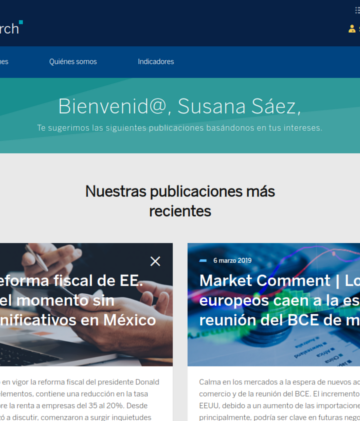This screenshot has height=421, width=360.
Task: Click the 'Nuestras publicaciones más recientes' heading
Action: (180, 201)
